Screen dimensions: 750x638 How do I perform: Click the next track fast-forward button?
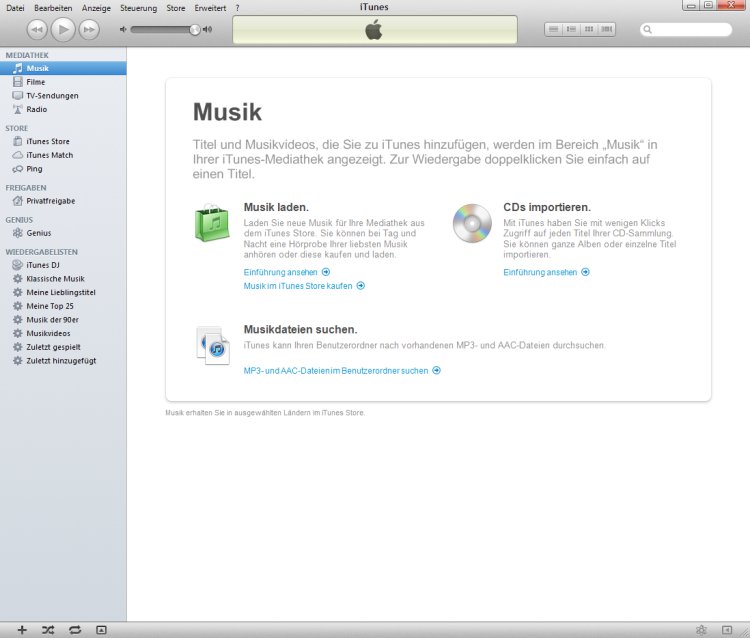point(88,30)
